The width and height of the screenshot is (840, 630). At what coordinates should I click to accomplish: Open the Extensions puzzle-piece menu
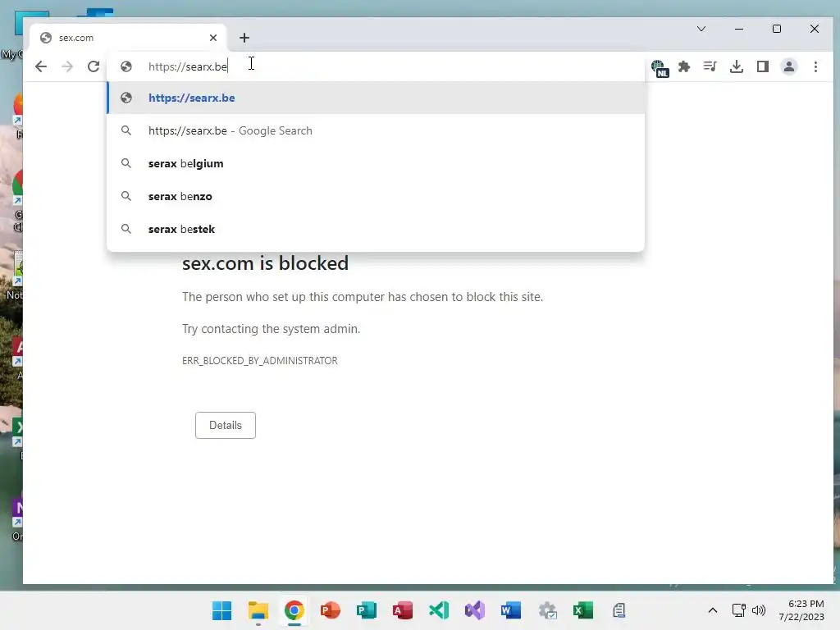[x=684, y=66]
